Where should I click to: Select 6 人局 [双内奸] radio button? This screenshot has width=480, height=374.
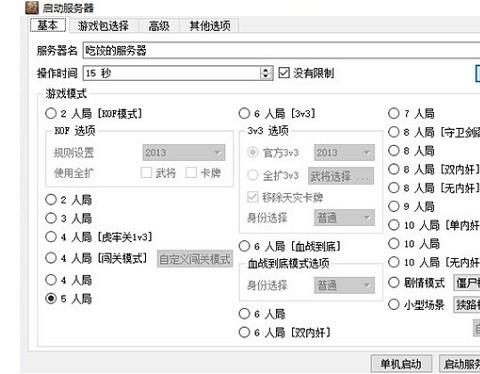(x=244, y=332)
